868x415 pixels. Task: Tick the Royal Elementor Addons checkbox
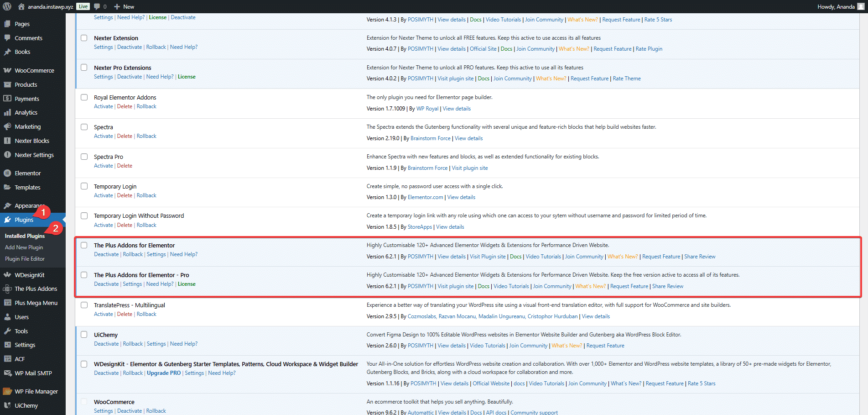tap(84, 97)
